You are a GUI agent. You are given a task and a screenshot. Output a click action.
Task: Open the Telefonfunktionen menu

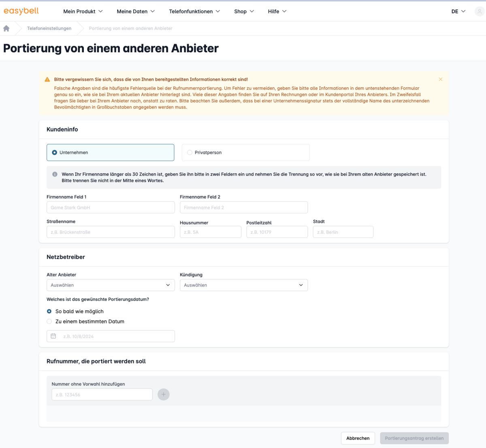coord(194,11)
